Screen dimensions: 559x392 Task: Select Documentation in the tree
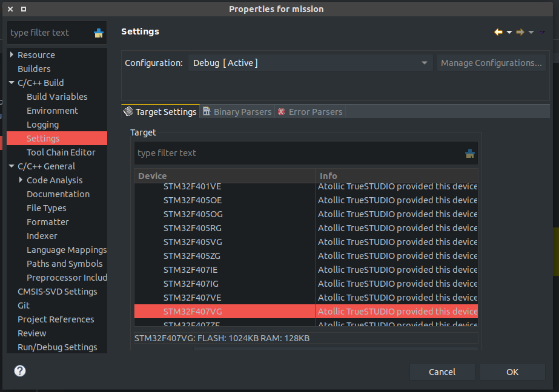pos(58,194)
